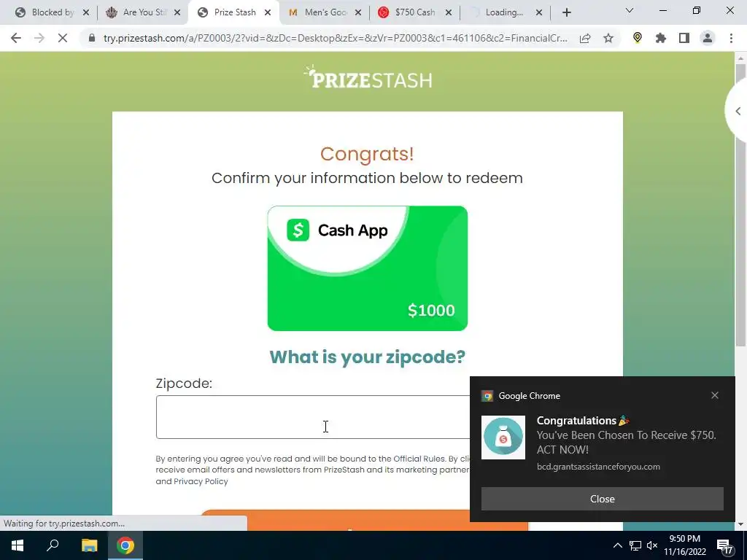This screenshot has width=747, height=560.
Task: Close the 'Are You Still' tab
Action: pyautogui.click(x=177, y=13)
